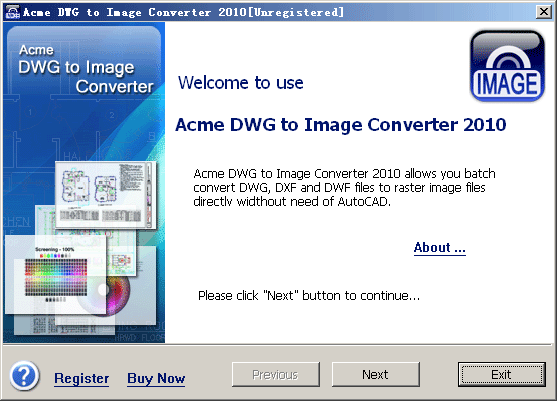
Task: Close the converter window
Action: pos(544,12)
